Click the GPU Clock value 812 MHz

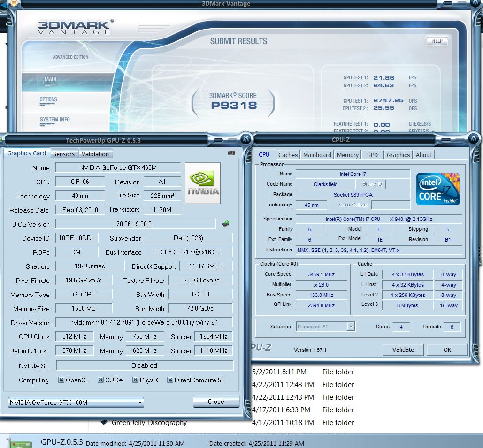click(74, 336)
